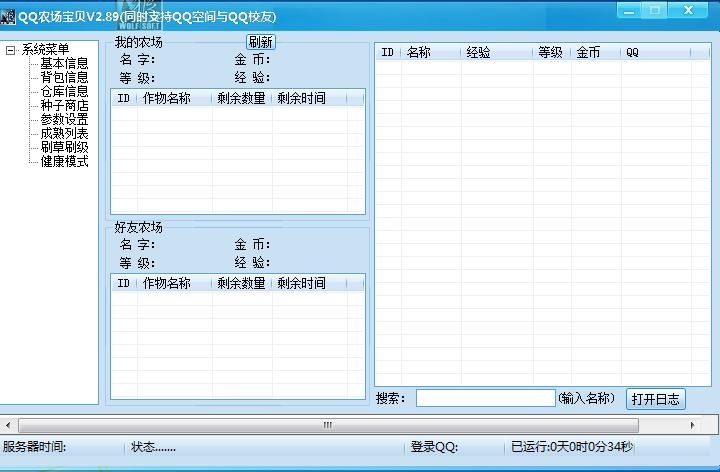The width and height of the screenshot is (720, 472).
Task: Open 背包信息 from the tree
Action: pos(64,78)
